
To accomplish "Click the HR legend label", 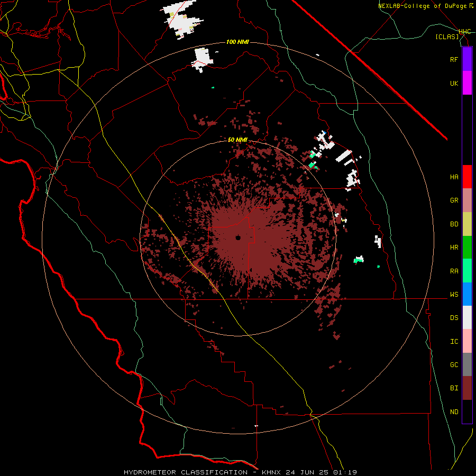I will [454, 248].
